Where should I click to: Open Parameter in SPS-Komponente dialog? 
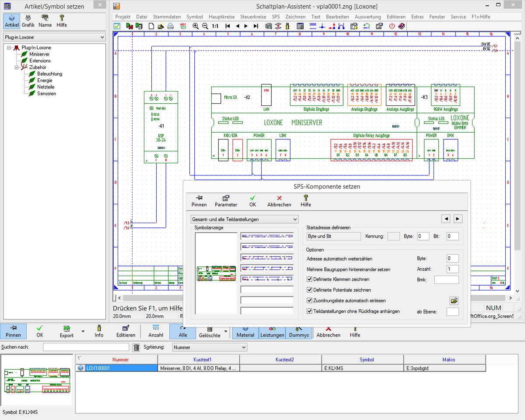(226, 201)
